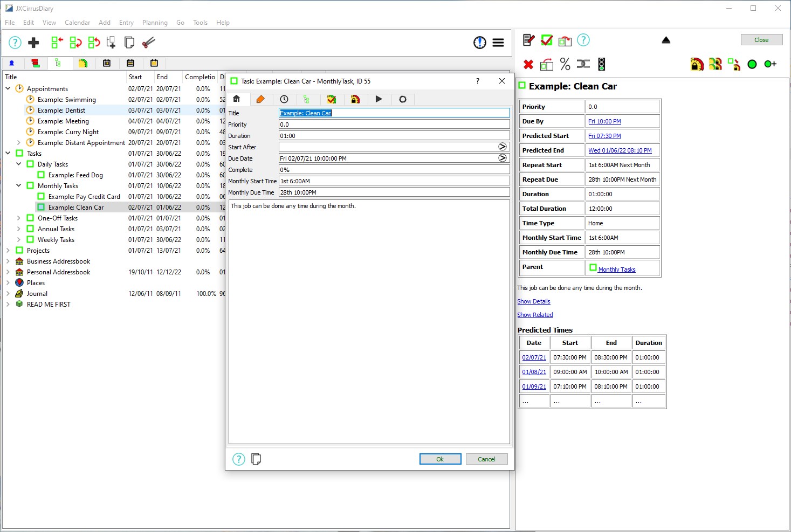Click the percent completion icon
The width and height of the screenshot is (791, 532).
coord(565,64)
